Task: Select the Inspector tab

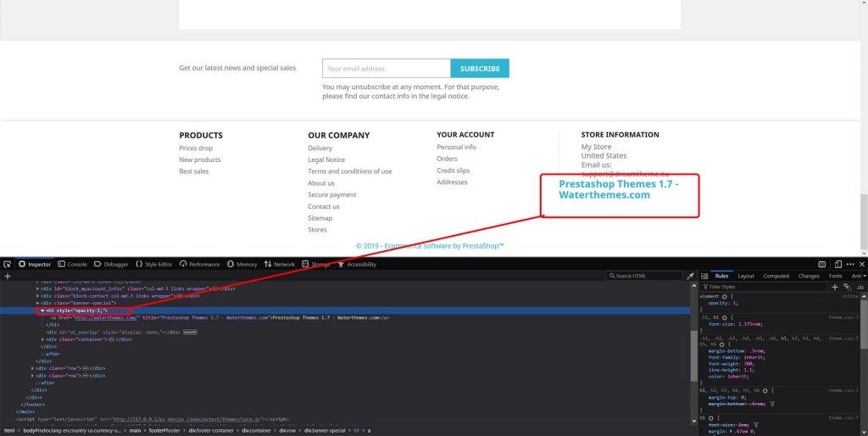Action: pos(34,265)
